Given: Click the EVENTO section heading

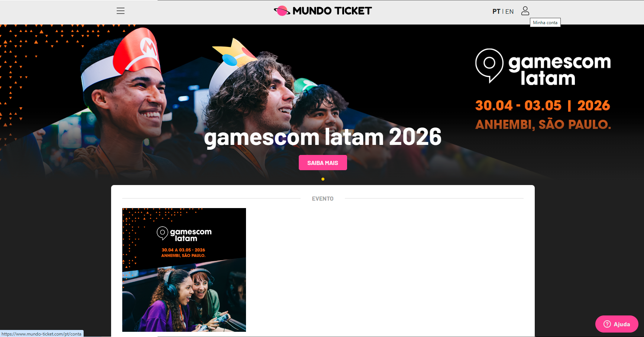Looking at the screenshot, I should pyautogui.click(x=323, y=199).
